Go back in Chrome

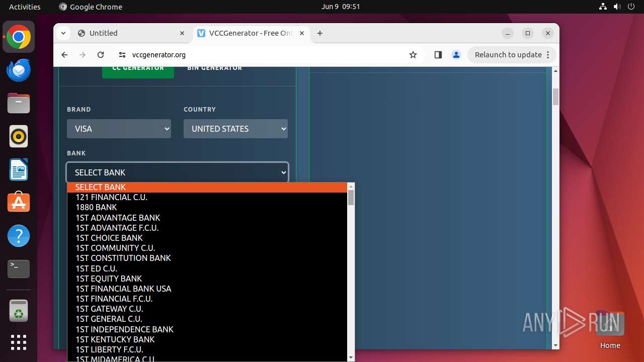64,55
